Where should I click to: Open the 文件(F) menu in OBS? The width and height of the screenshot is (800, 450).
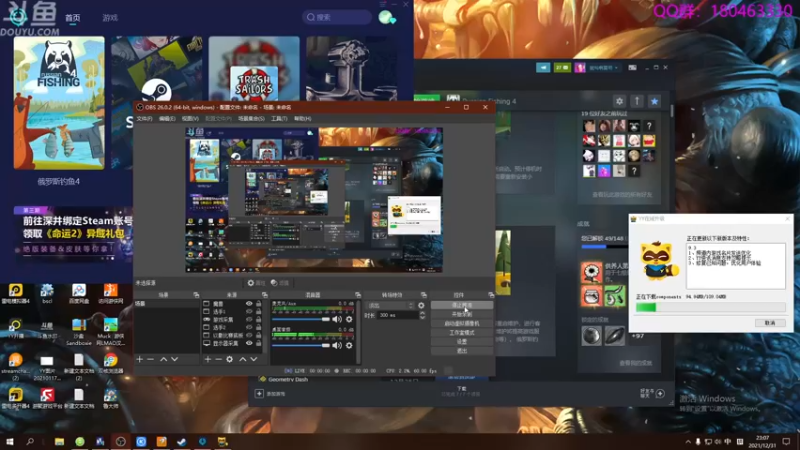tap(144, 119)
